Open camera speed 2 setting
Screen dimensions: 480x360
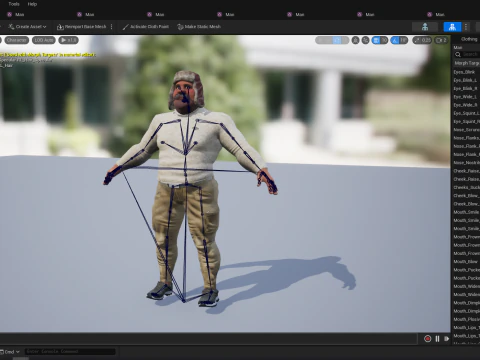[441, 40]
